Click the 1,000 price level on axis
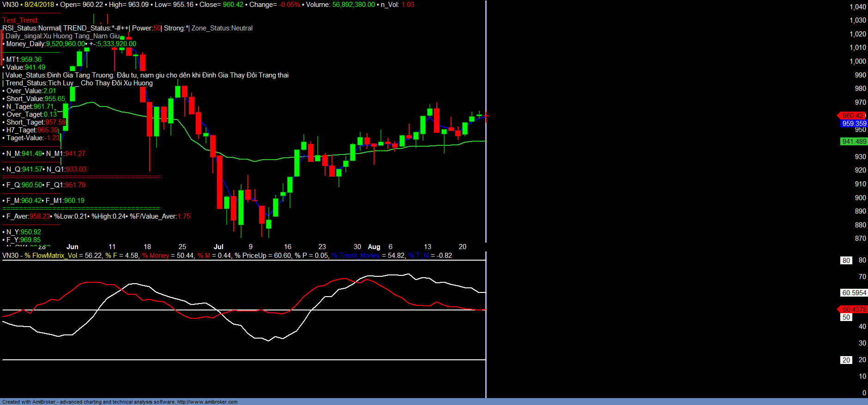Viewport: 868px width, 405px height. click(x=857, y=61)
